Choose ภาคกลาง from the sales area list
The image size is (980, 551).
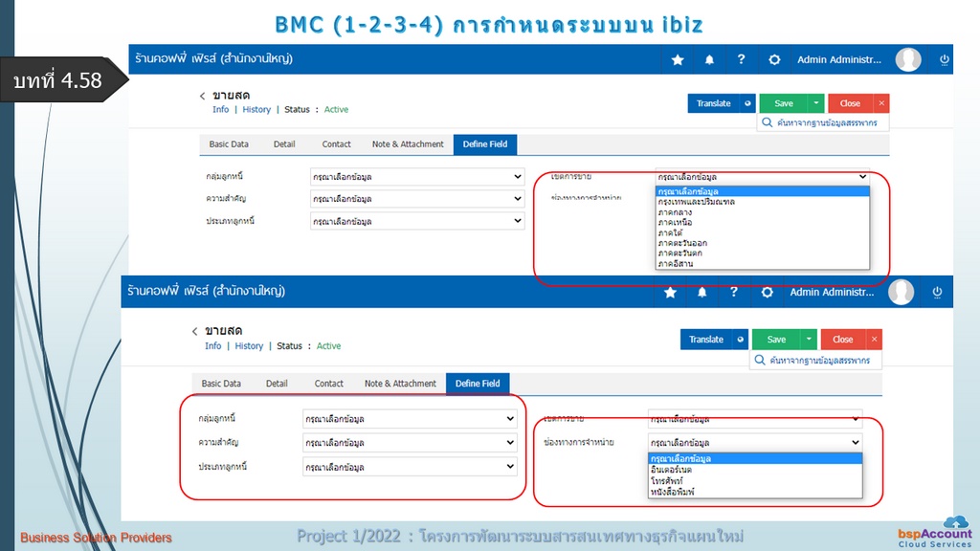(763, 212)
